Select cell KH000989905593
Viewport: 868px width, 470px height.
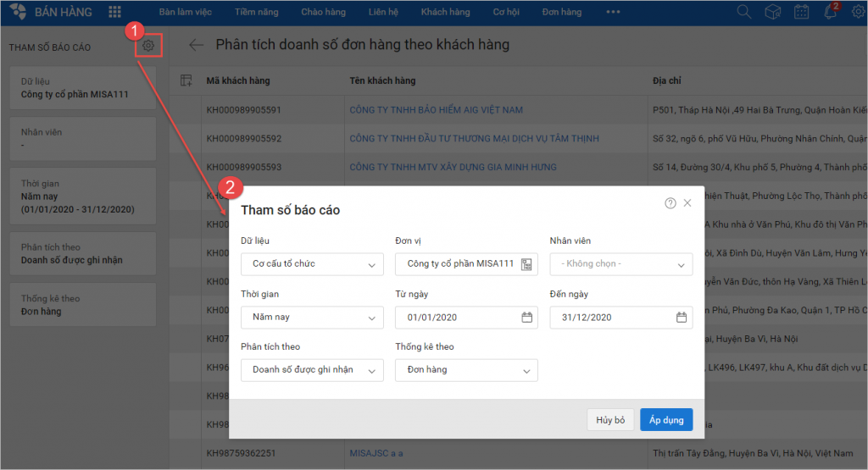tap(243, 167)
